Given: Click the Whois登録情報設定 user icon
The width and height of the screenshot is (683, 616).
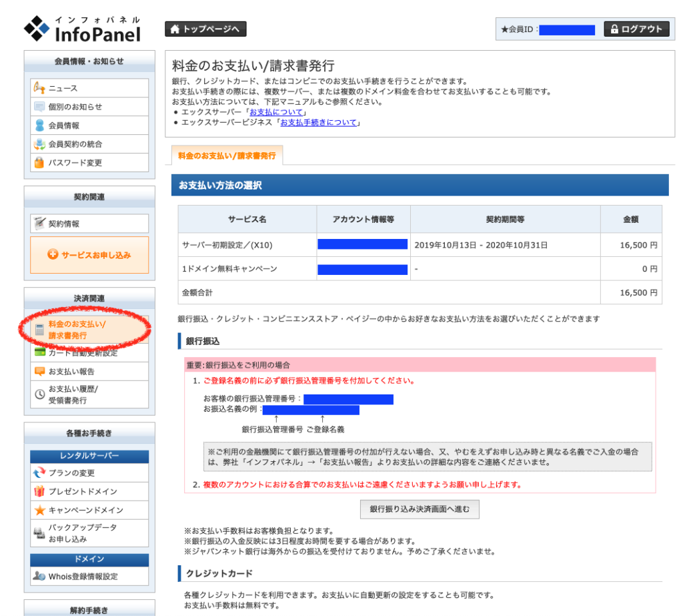Looking at the screenshot, I should [39, 577].
